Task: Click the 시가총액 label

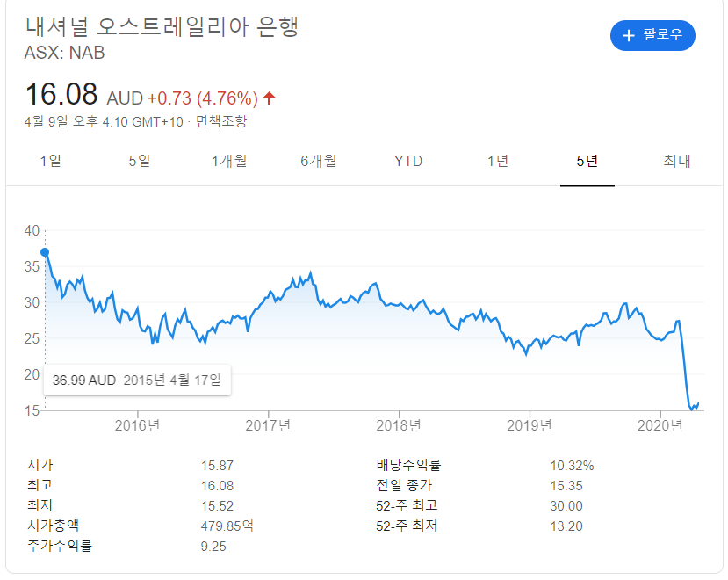Action: (53, 526)
